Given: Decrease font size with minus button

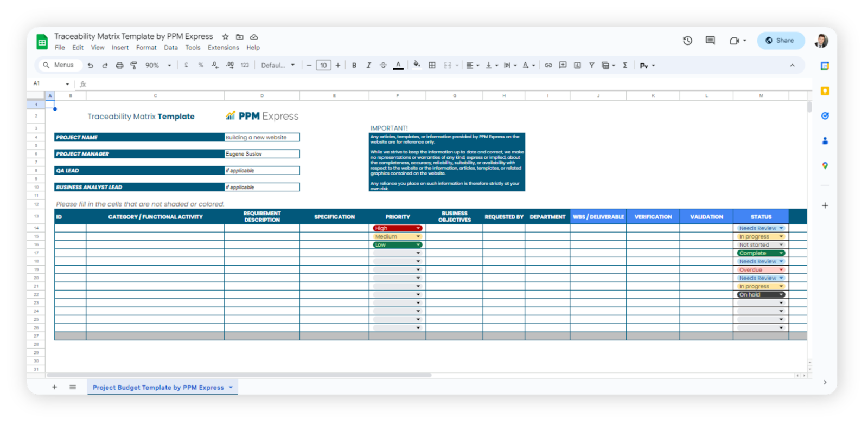Looking at the screenshot, I should pyautogui.click(x=309, y=65).
